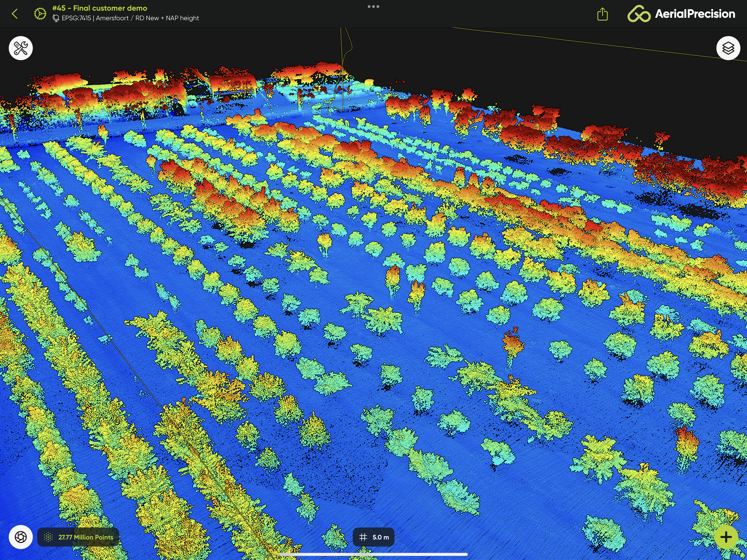Tap the home indicator bar
Screen dimensions: 747x560
[373, 554]
